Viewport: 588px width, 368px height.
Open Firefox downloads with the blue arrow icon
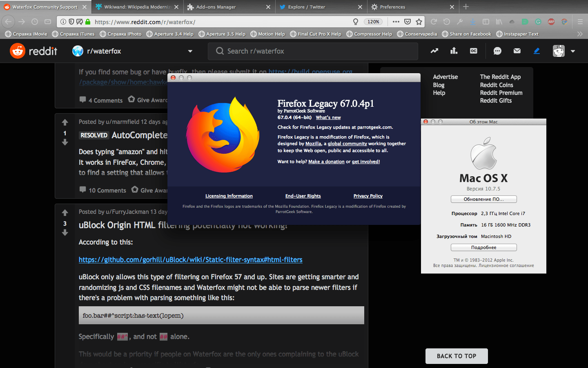click(x=472, y=22)
